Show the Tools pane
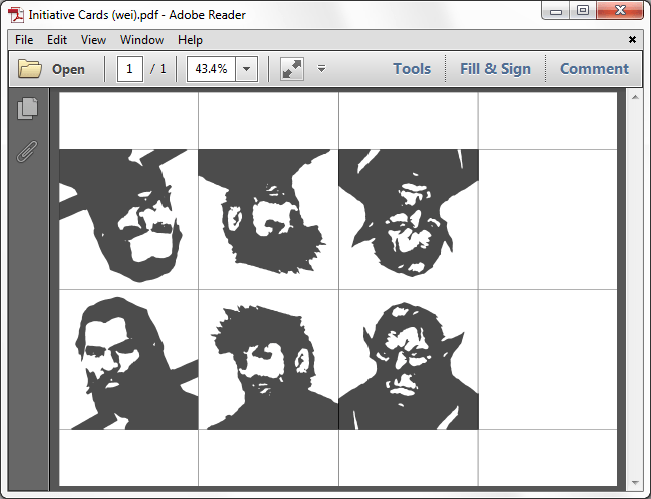This screenshot has height=499, width=651. click(411, 69)
